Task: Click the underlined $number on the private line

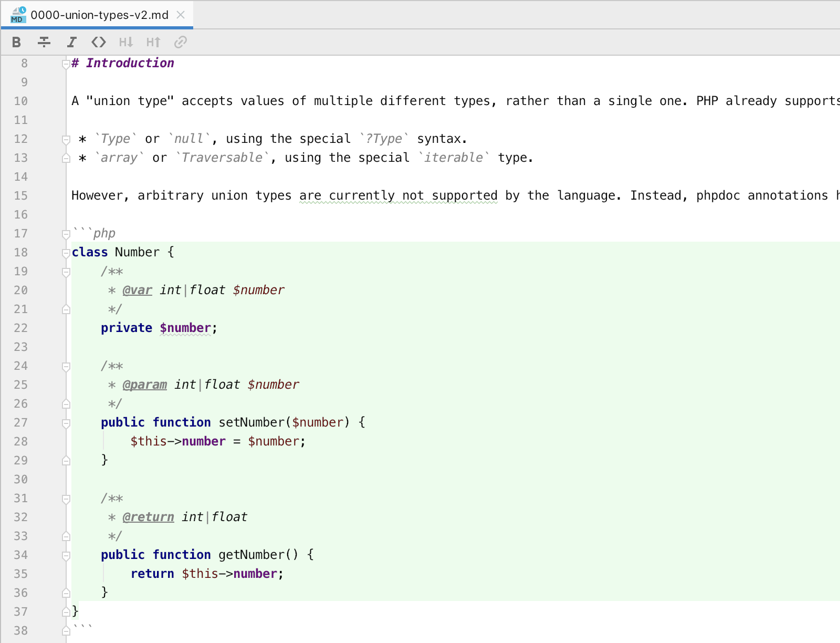Action: pyautogui.click(x=185, y=328)
